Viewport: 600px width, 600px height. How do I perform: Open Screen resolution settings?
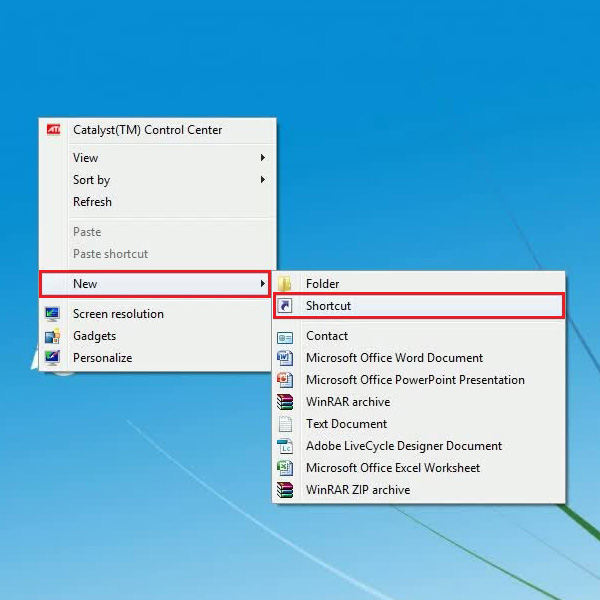coord(155,314)
